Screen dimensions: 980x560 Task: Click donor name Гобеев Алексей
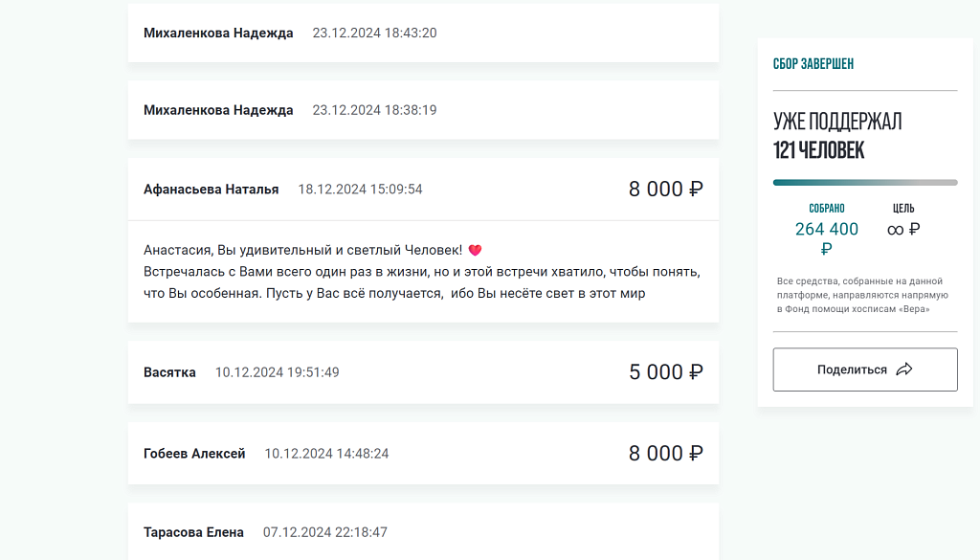coord(194,454)
